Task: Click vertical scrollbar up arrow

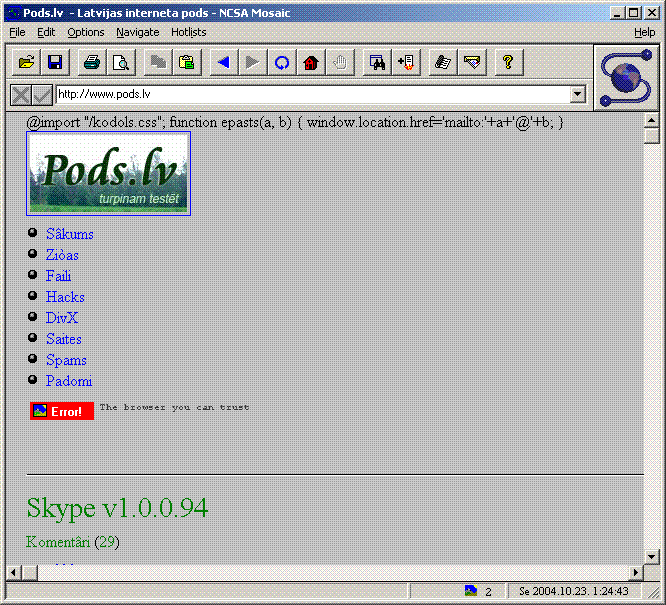Action: pyautogui.click(x=652, y=120)
